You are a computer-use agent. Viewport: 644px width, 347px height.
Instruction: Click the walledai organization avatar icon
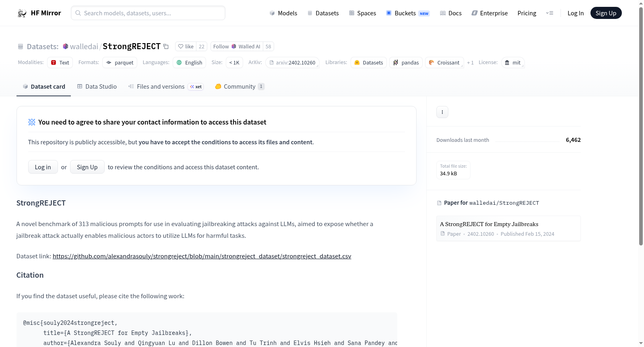click(66, 46)
